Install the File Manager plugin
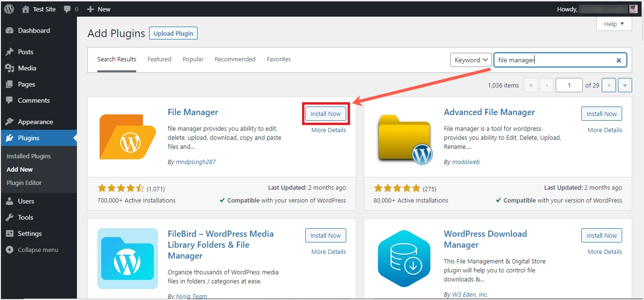This screenshot has height=300, width=644. (326, 114)
